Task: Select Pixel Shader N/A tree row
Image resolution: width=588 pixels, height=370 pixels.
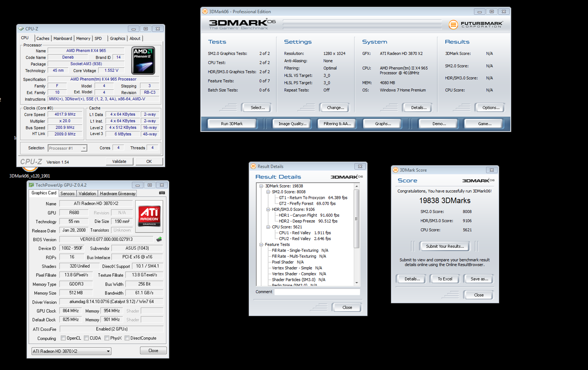Action: [x=288, y=262]
